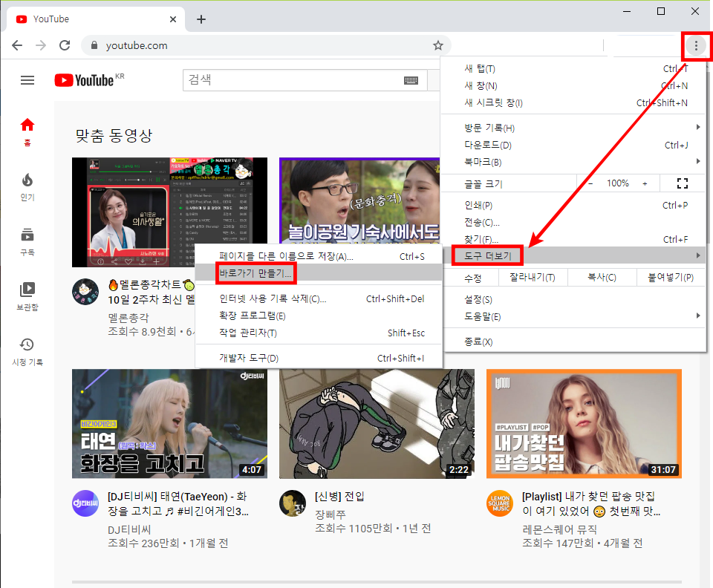Open title [DJ티비씨] 태연(TaeYeon) video link

(x=178, y=503)
